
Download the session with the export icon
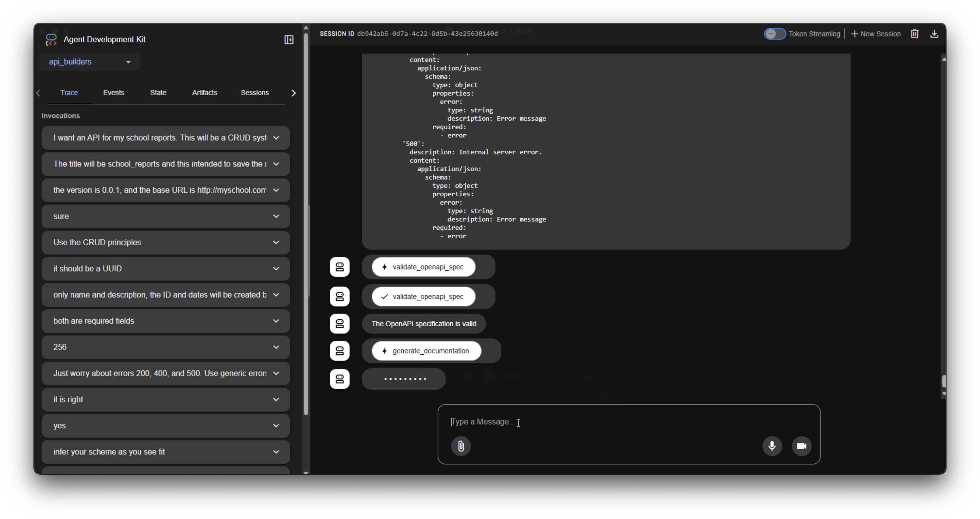[x=935, y=34]
